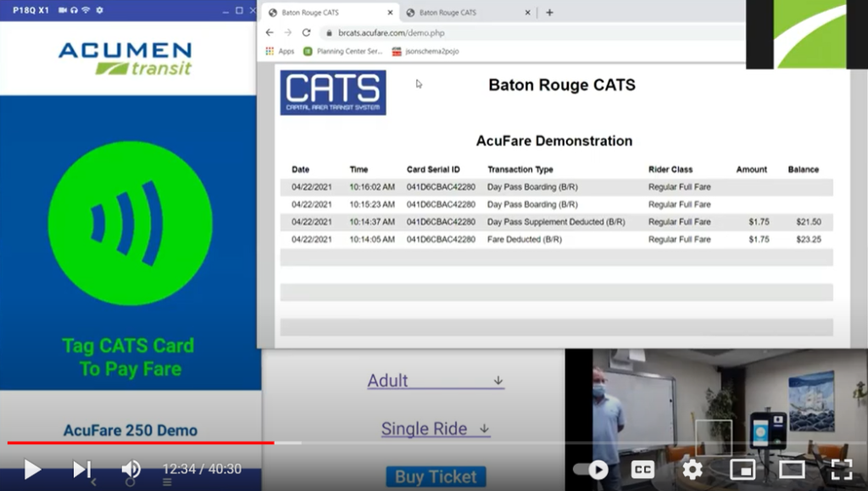Play the YouTube video

coord(32,470)
